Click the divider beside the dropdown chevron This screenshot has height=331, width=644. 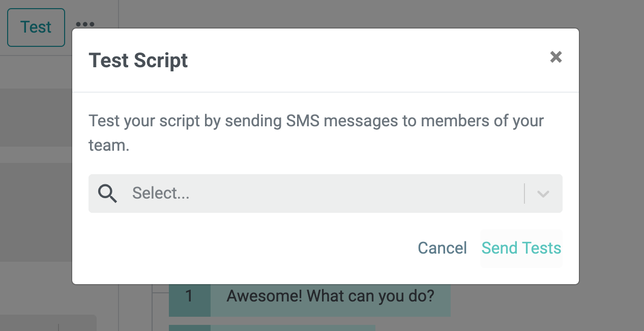(x=524, y=194)
